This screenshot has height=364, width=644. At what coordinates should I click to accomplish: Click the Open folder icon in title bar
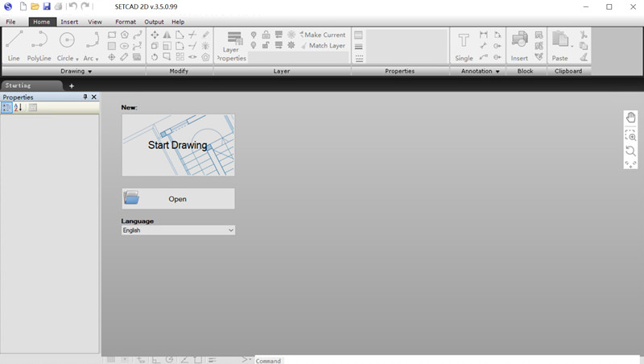(35, 6)
